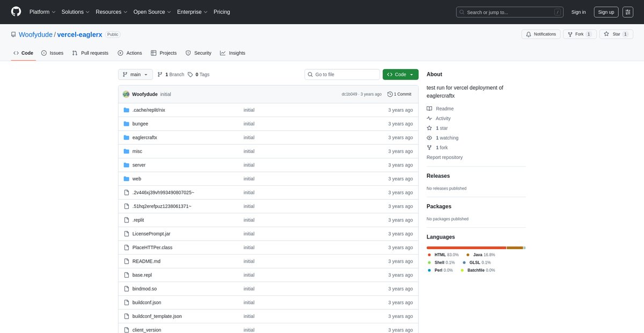Click the Report repository link

pyautogui.click(x=444, y=157)
